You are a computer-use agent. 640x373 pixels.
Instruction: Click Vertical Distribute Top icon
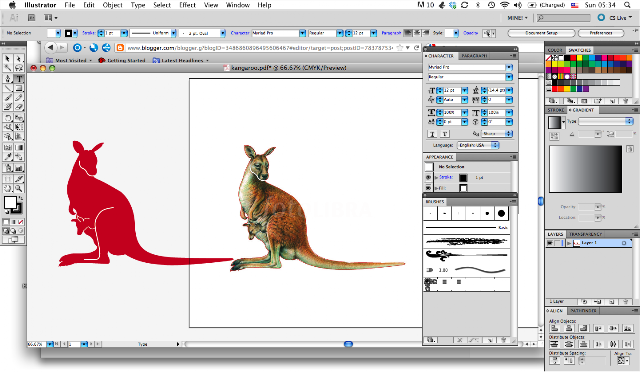click(554, 344)
